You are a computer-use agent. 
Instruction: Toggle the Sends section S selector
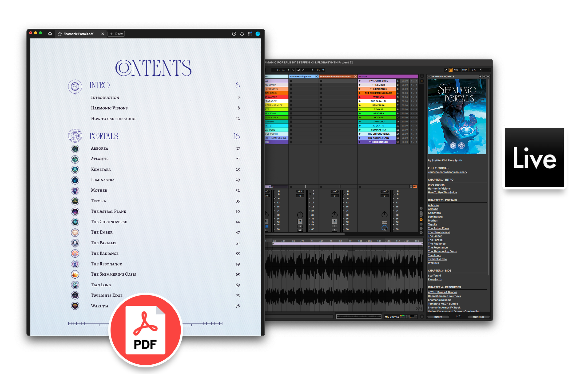click(x=421, y=213)
